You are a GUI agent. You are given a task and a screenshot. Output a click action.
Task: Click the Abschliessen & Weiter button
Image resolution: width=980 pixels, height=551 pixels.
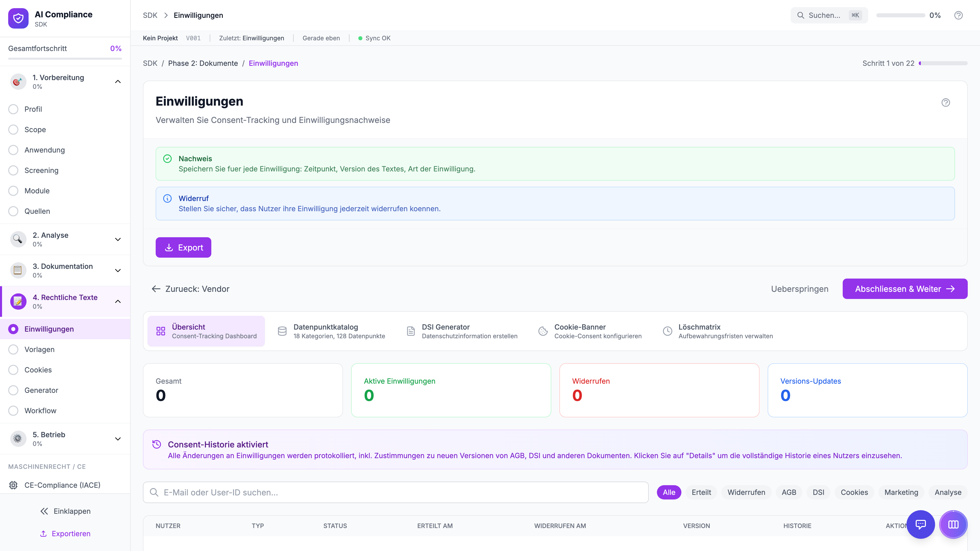pyautogui.click(x=905, y=289)
